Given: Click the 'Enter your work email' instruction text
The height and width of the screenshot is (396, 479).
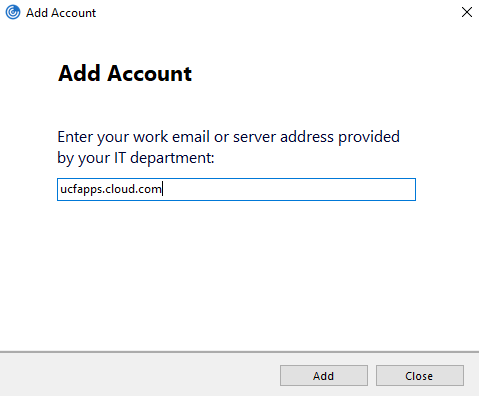Looking at the screenshot, I should click(x=228, y=147).
